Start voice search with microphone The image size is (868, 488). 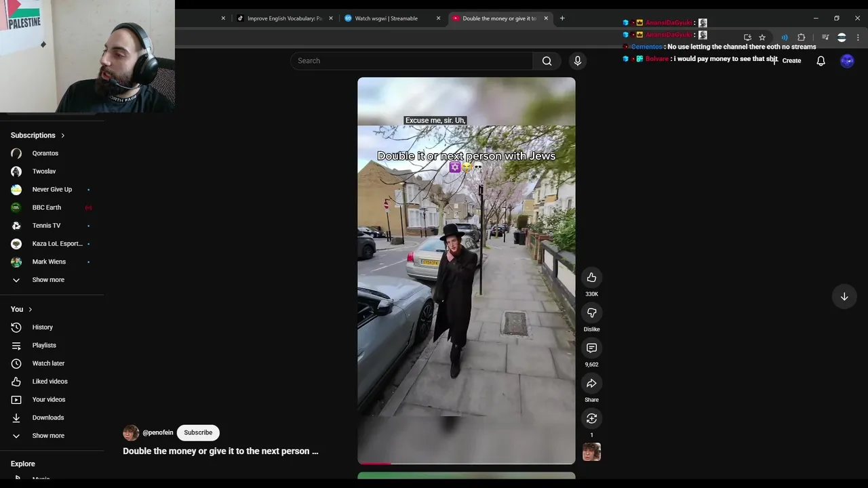click(x=578, y=61)
